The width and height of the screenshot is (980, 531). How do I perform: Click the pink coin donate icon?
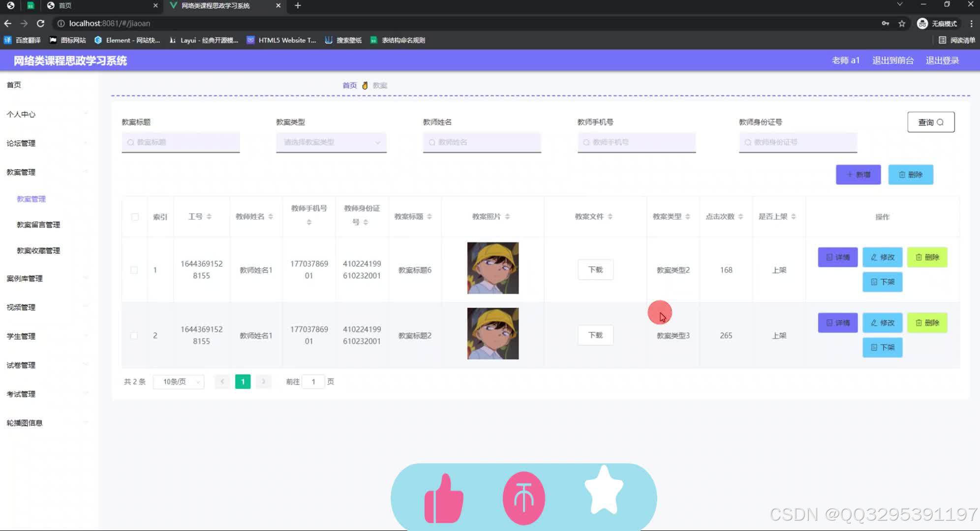pos(524,498)
